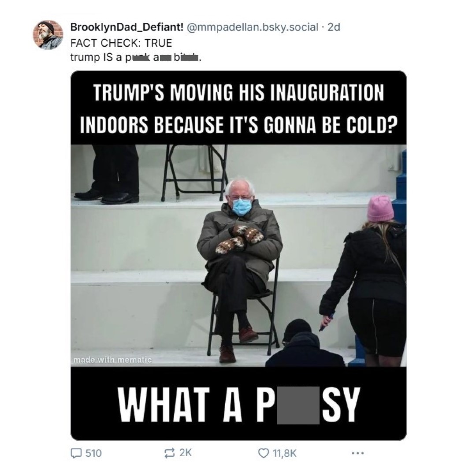
Task: Like the post with the heart icon
Action: pos(263,453)
